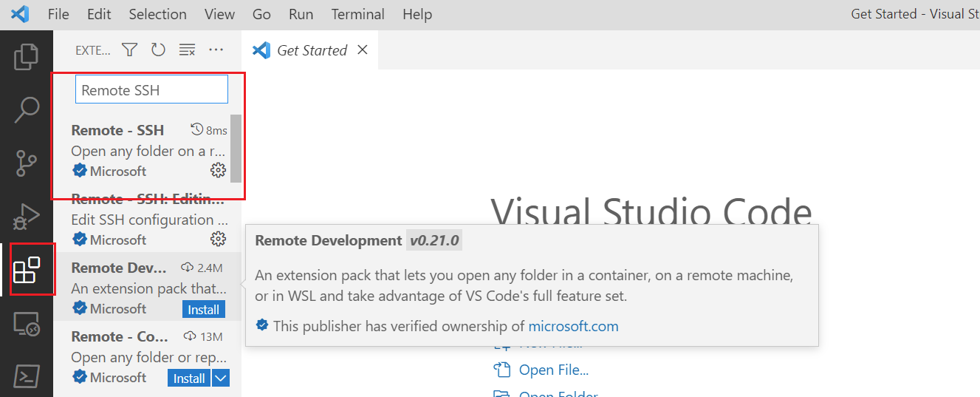Install the Remote Development extension pack
The image size is (980, 397).
click(203, 309)
